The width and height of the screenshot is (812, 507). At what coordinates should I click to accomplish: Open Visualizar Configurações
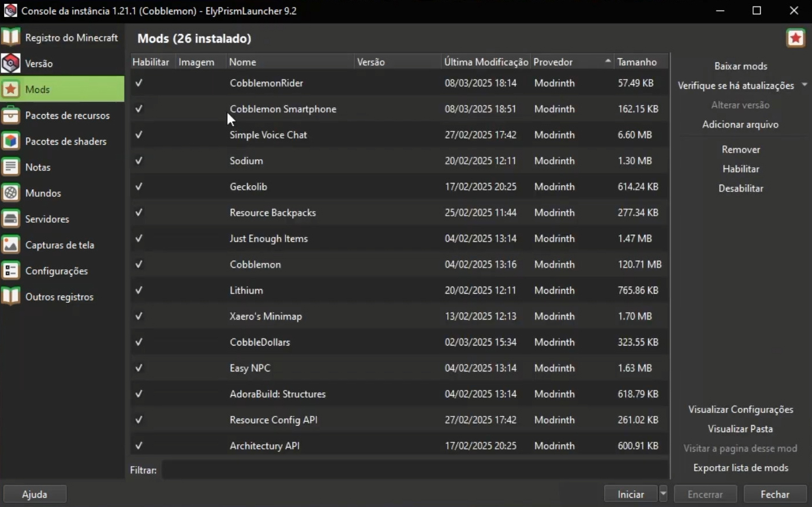(740, 410)
